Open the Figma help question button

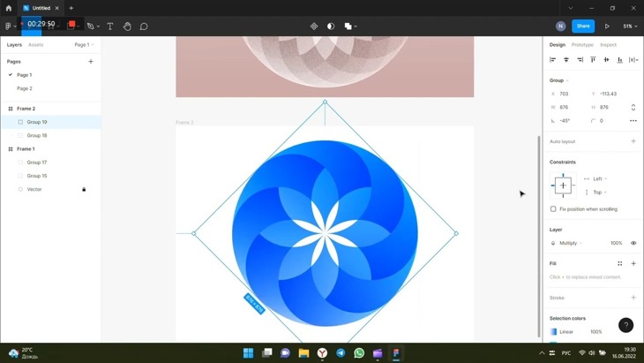tap(625, 325)
